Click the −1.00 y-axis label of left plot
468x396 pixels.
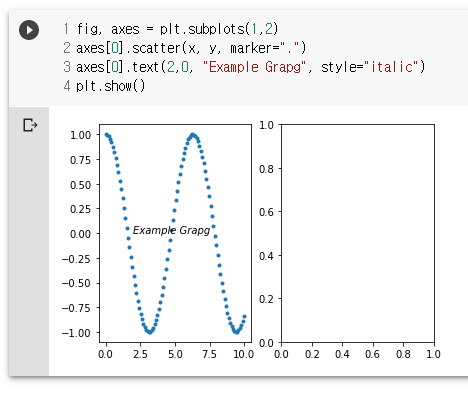coord(76,333)
